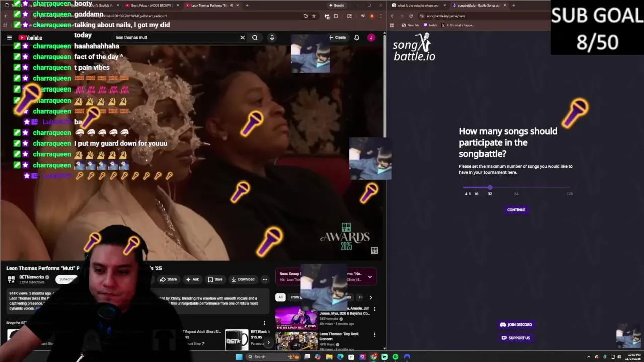Open the 20:05 purple recommended video thumbnail

[x=296, y=318]
